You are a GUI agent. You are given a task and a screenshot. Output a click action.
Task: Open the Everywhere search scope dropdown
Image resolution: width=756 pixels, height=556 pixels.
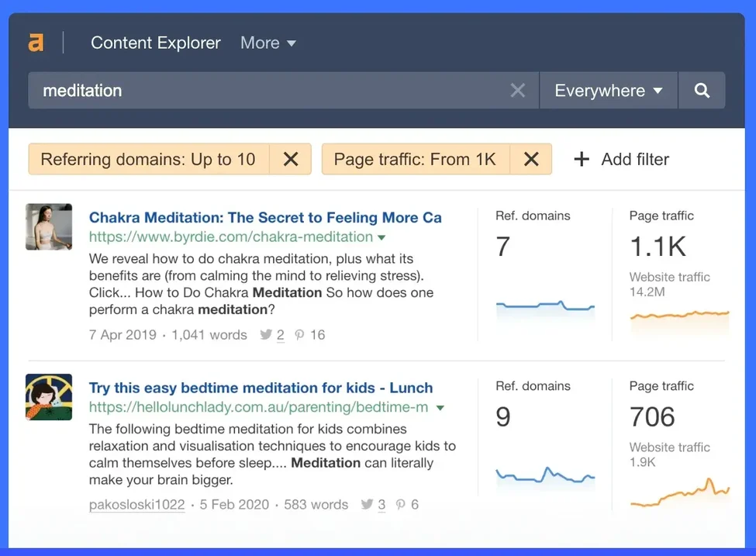pos(608,90)
